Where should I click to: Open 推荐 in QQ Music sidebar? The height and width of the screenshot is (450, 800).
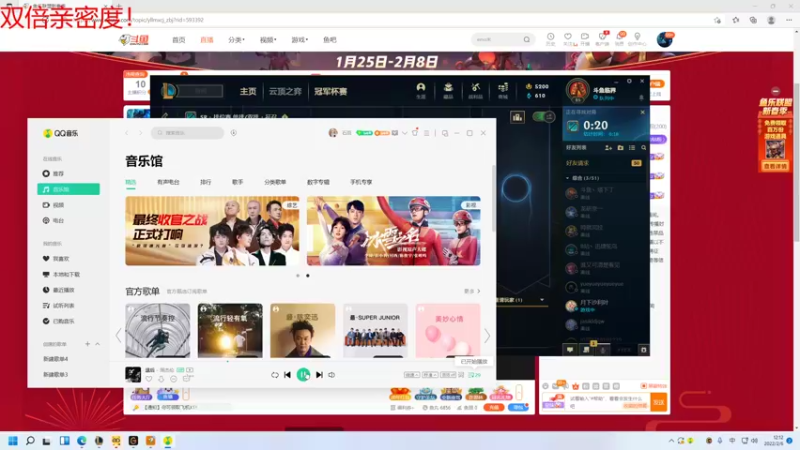[x=54, y=173]
